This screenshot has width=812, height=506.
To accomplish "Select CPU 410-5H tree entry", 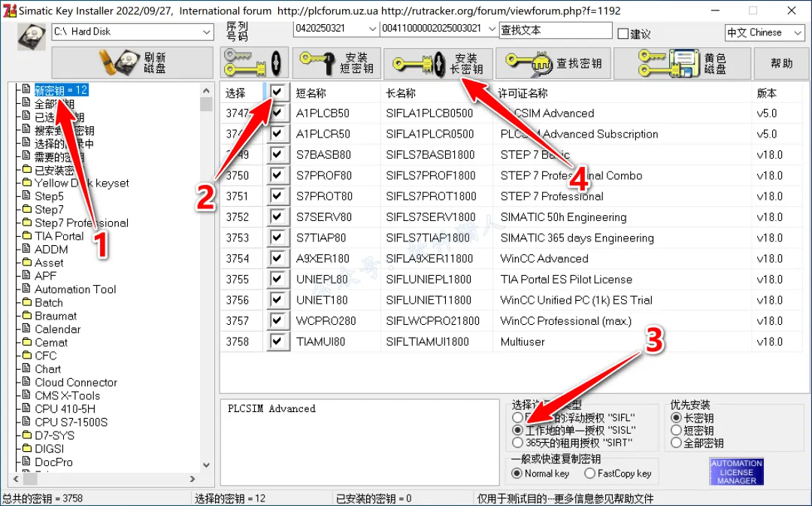I will coord(65,408).
